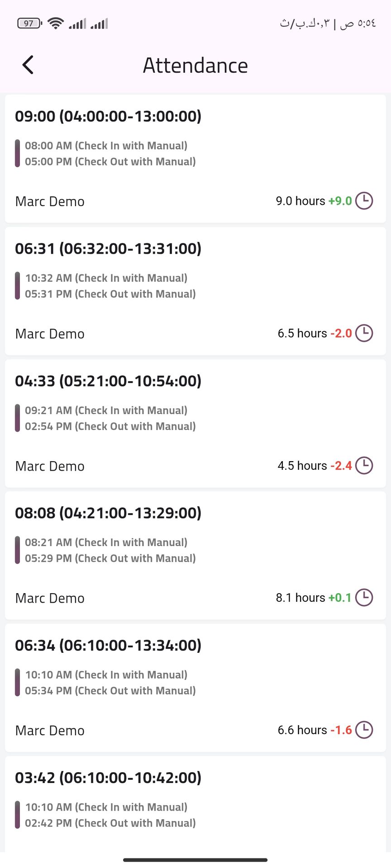Tap clock icon beside 8.1 hours +0.1
The height and width of the screenshot is (868, 391).
click(x=364, y=598)
